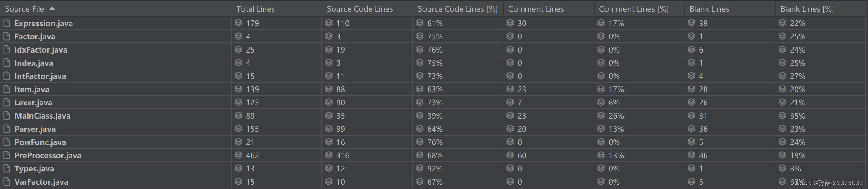This screenshot has height=189, width=868.
Task: Click the Source Code Lines [%] header
Action: [x=457, y=9]
